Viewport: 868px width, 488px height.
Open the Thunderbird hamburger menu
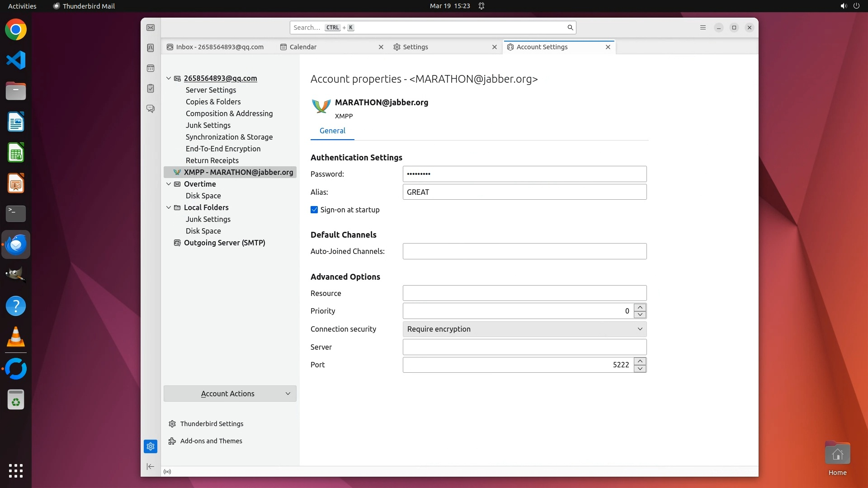703,28
